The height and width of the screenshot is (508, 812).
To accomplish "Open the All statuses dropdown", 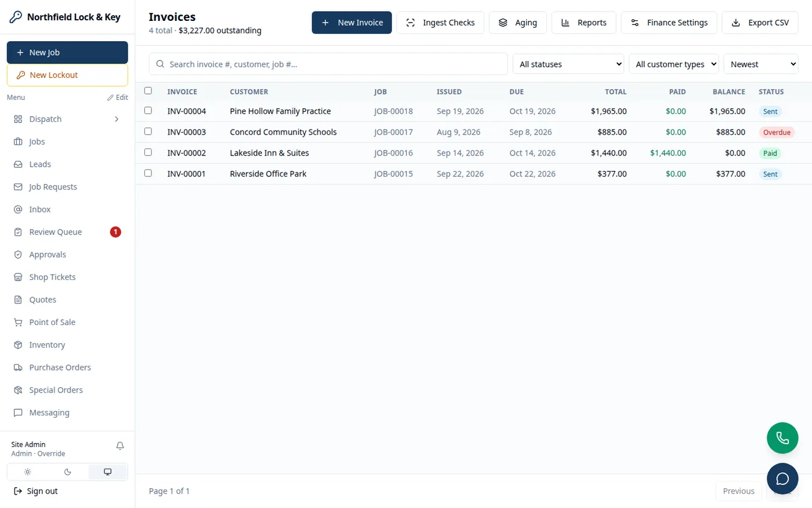I will coord(568,64).
